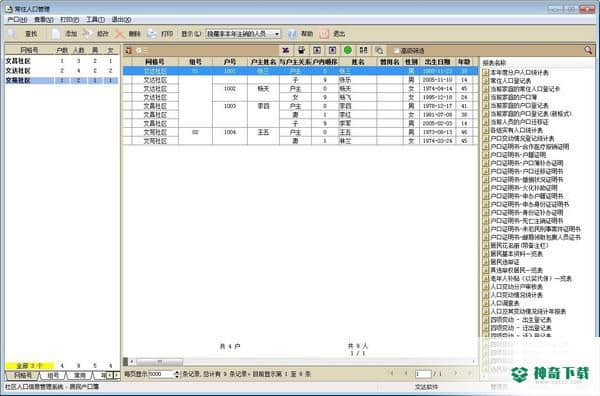Click the binoculars find icon in grid toolbar
This screenshot has height=396, width=600.
coord(364,50)
